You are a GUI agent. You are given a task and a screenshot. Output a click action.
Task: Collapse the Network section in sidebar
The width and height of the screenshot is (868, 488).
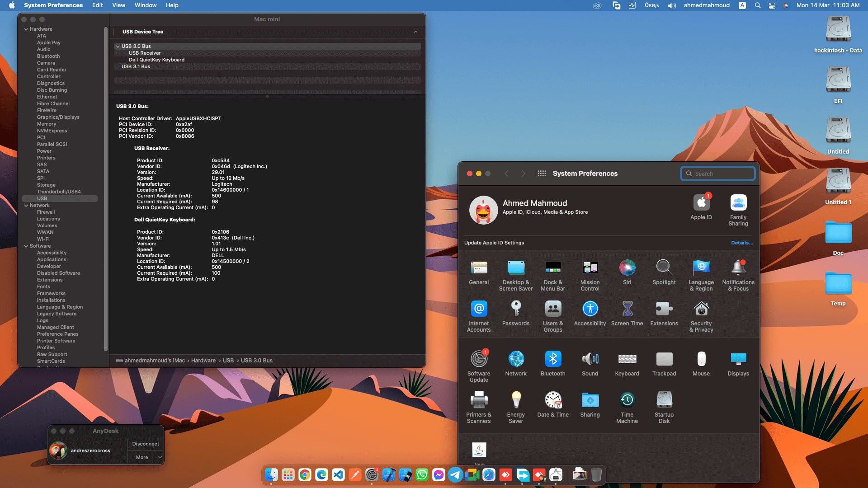point(26,206)
